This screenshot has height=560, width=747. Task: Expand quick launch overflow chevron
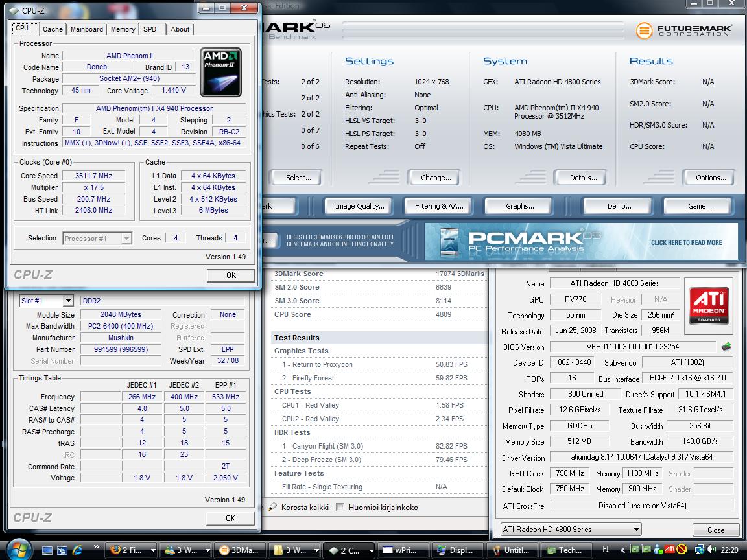96,546
